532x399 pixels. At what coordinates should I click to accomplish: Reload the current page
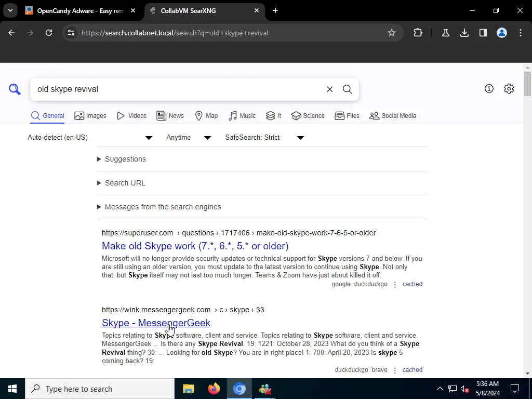49,33
